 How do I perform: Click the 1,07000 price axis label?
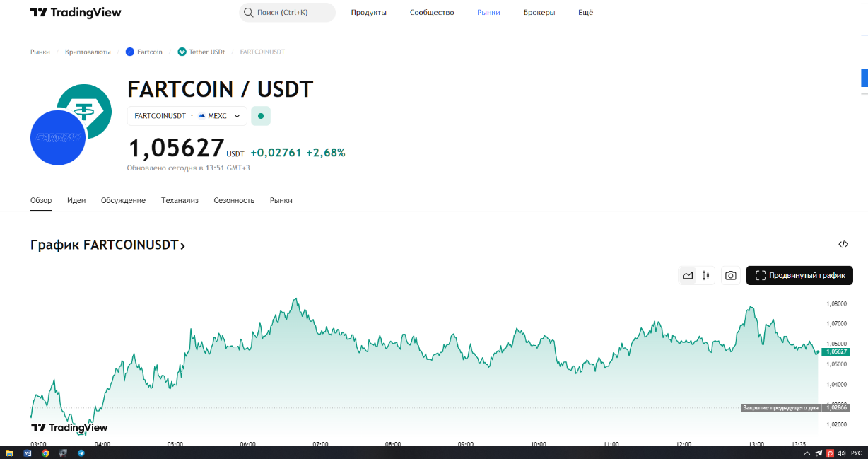836,324
